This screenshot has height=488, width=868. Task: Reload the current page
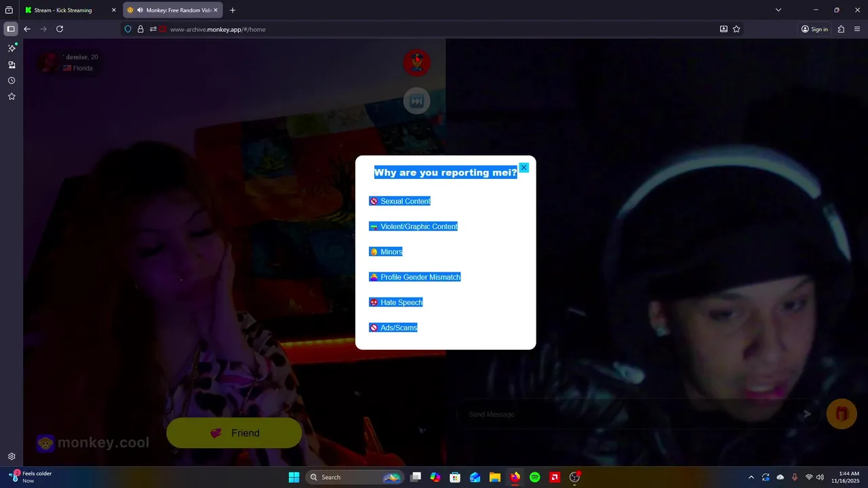60,29
